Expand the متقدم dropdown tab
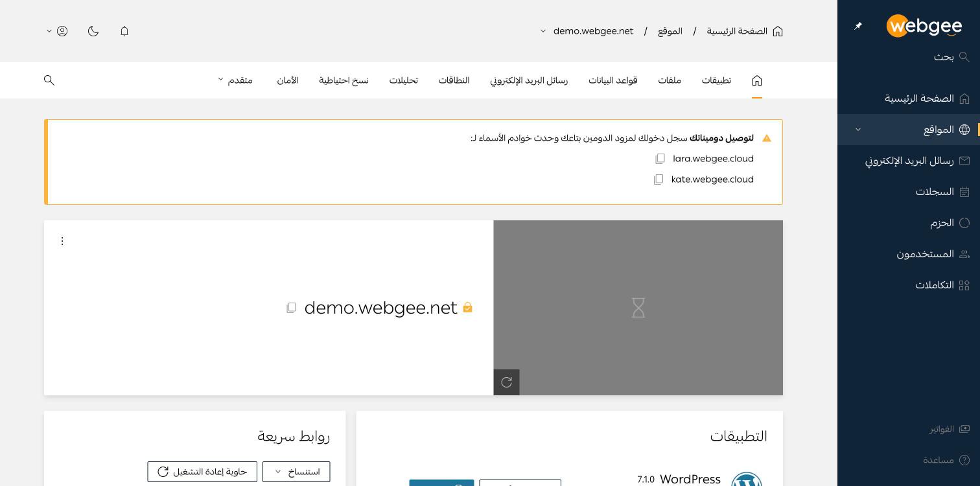This screenshot has width=980, height=486. pos(235,80)
